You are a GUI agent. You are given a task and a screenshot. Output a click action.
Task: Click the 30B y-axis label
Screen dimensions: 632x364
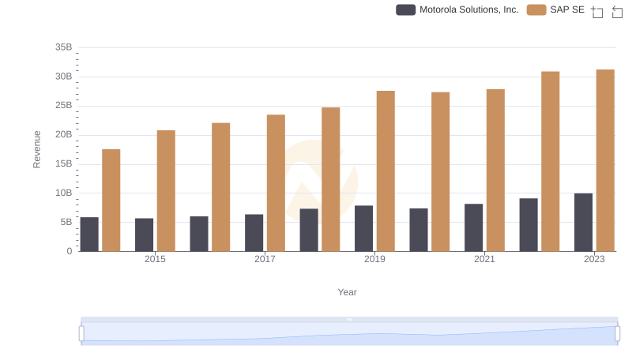pyautogui.click(x=64, y=77)
